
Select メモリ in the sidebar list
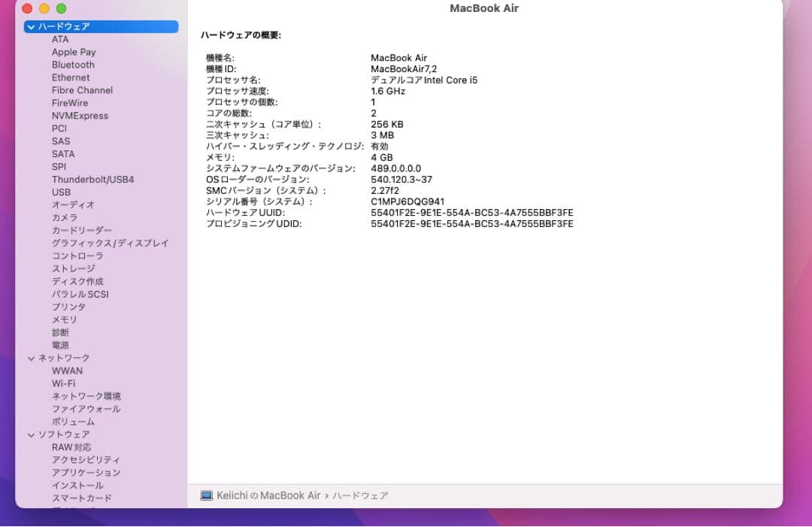pyautogui.click(x=64, y=320)
